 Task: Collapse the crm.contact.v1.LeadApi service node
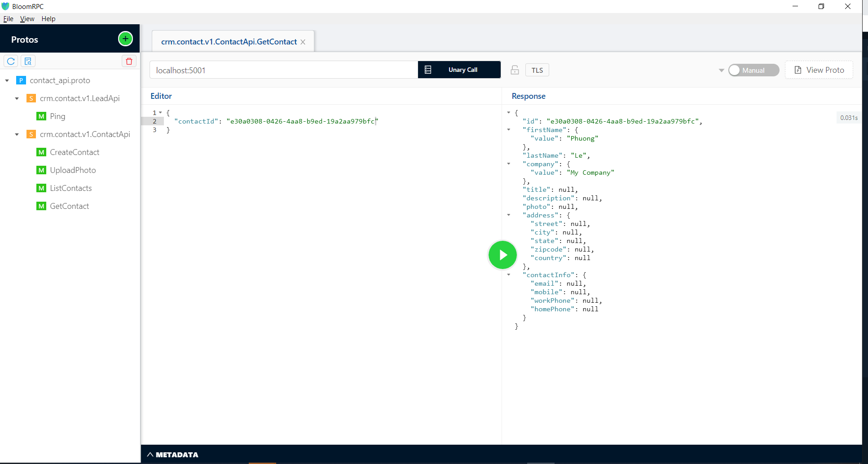tap(17, 98)
